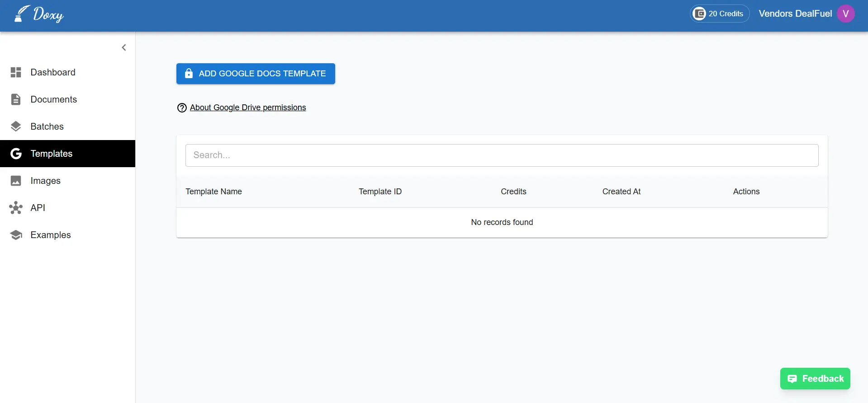Click the Batches layers icon
Screen dimensions: 868x403
(x=16, y=127)
